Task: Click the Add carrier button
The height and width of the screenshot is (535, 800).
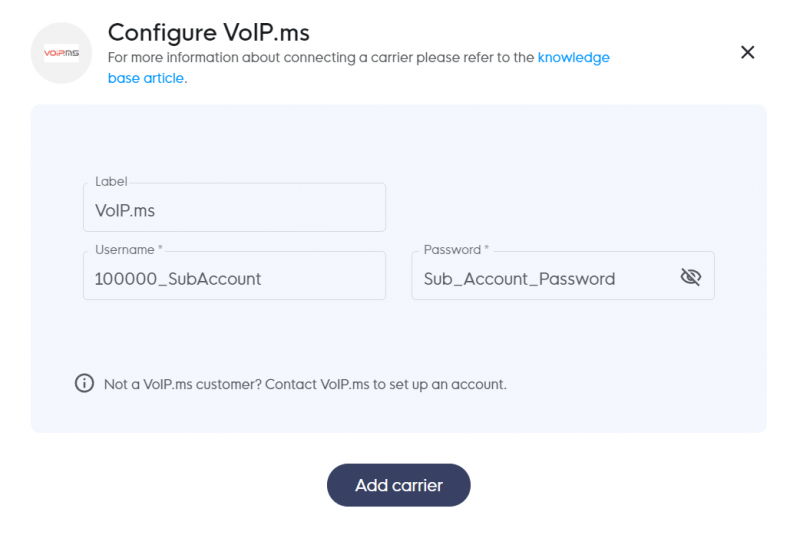Action: tap(398, 485)
